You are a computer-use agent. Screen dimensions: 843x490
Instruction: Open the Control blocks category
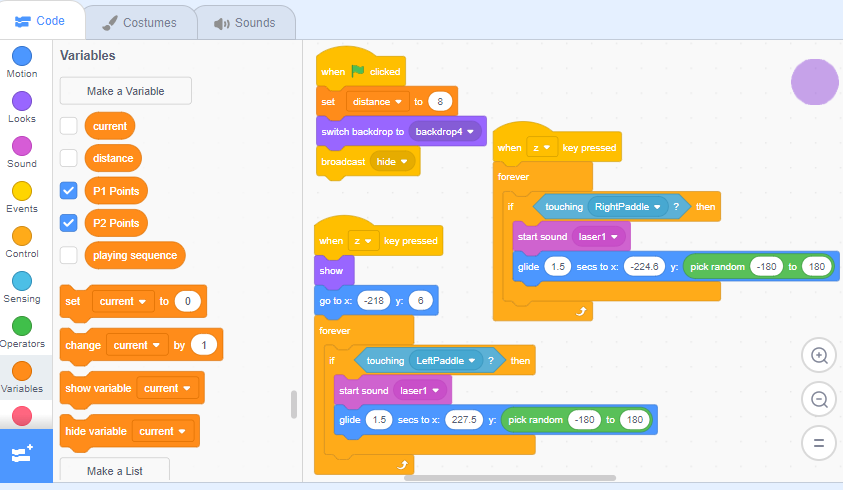tap(22, 243)
